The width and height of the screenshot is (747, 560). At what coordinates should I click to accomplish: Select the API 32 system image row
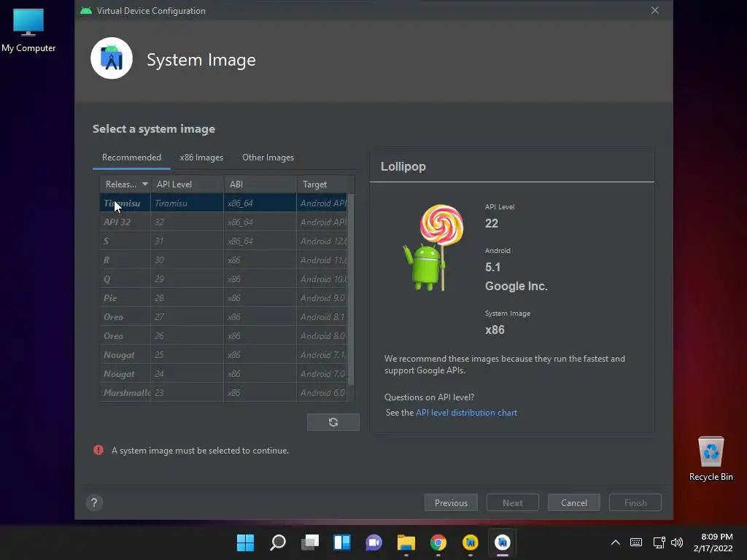(x=223, y=222)
